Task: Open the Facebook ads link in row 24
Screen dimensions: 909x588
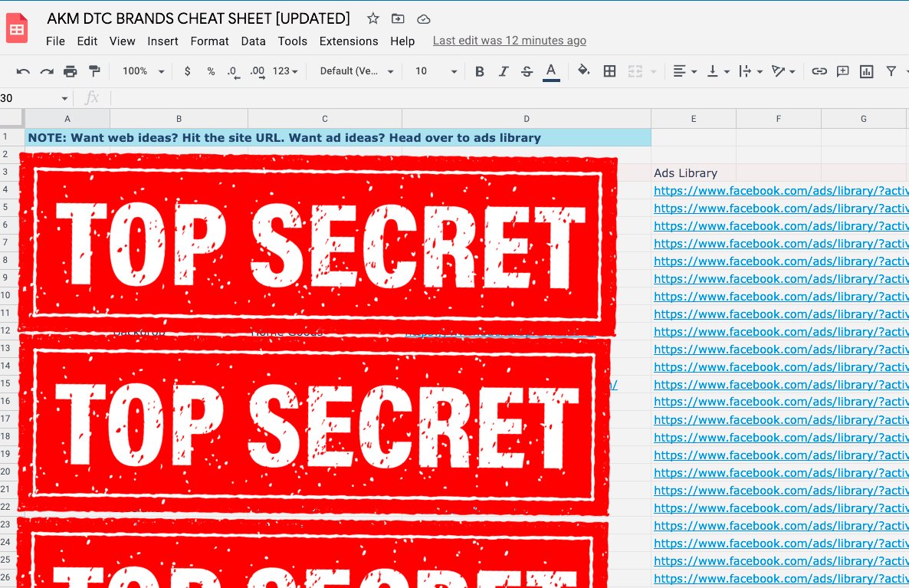Action: point(781,544)
